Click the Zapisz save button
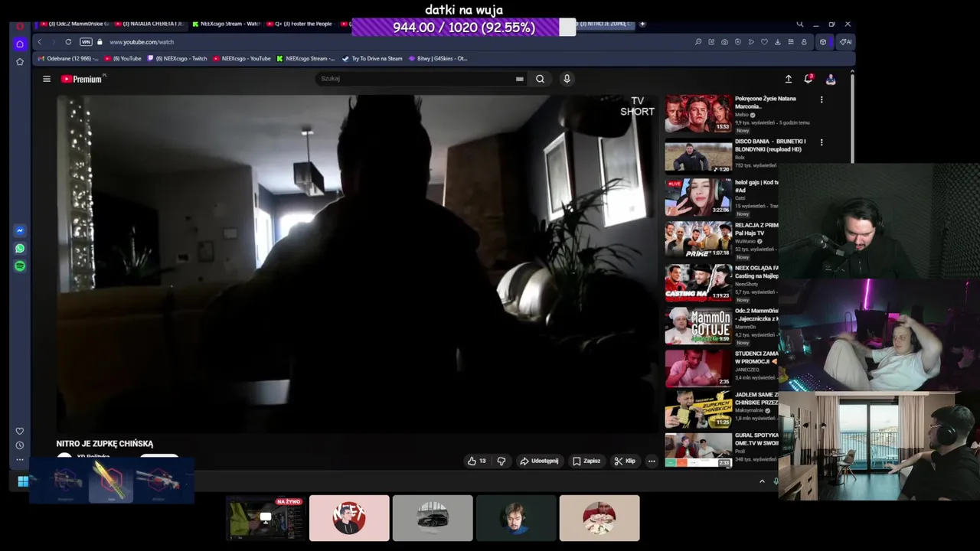This screenshot has height=551, width=980. click(586, 461)
